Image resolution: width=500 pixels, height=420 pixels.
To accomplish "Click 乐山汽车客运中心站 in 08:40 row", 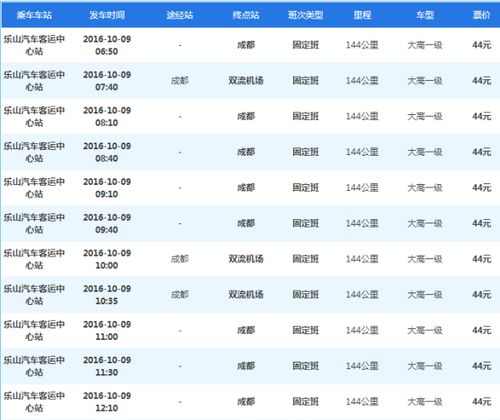I will click(34, 152).
